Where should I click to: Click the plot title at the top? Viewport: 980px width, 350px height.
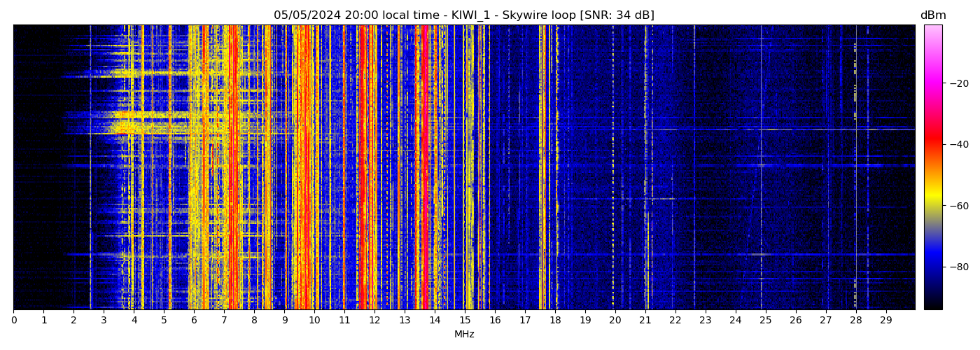463,15
